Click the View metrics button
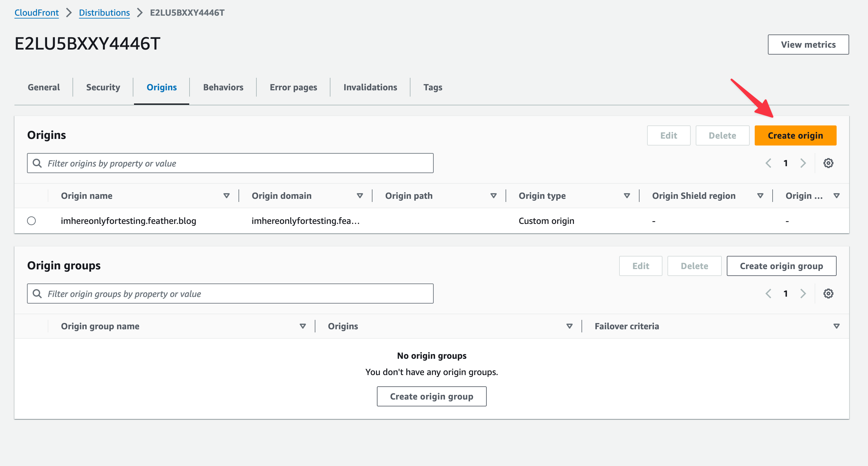This screenshot has height=466, width=868. point(808,45)
